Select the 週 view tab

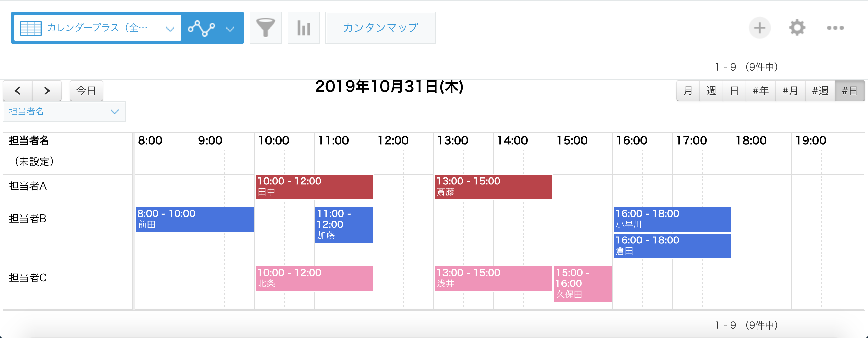click(711, 91)
